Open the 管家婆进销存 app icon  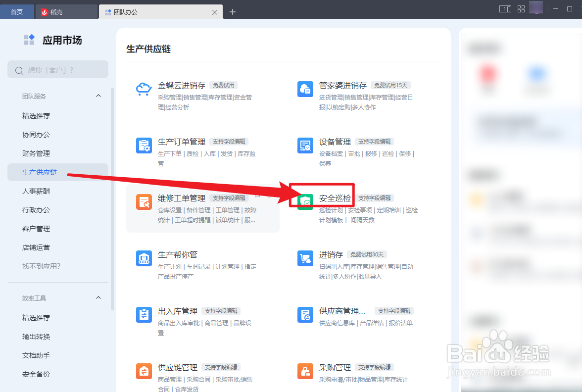(305, 89)
